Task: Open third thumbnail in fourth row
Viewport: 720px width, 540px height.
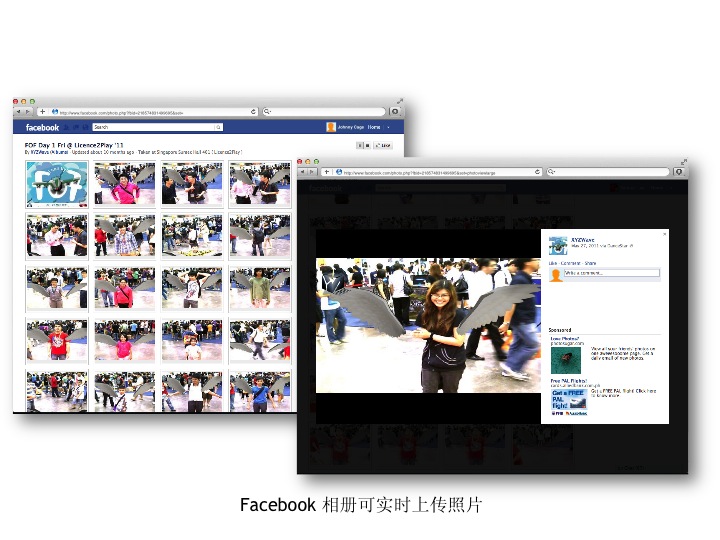Action: pyautogui.click(x=192, y=341)
